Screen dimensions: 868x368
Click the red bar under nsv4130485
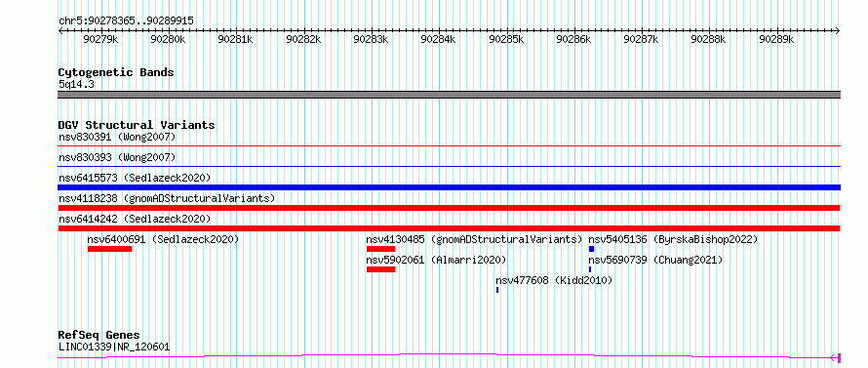coord(381,249)
